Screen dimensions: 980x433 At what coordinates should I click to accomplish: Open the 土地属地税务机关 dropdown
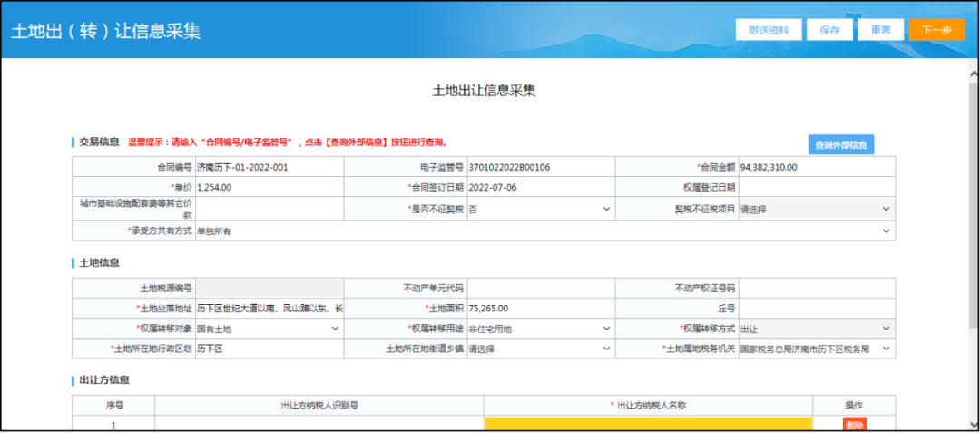[x=817, y=349]
